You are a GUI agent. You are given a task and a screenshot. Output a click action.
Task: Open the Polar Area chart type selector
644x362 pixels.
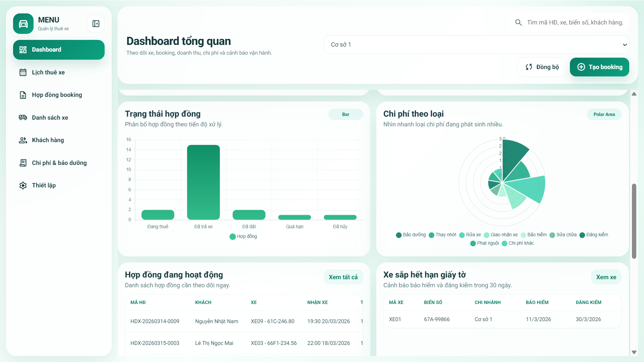click(604, 114)
